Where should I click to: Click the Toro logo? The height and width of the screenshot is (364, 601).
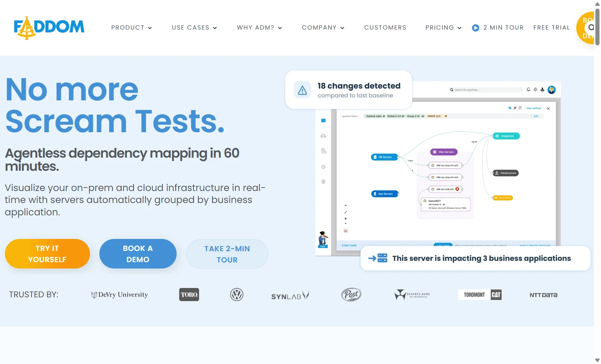(189, 295)
